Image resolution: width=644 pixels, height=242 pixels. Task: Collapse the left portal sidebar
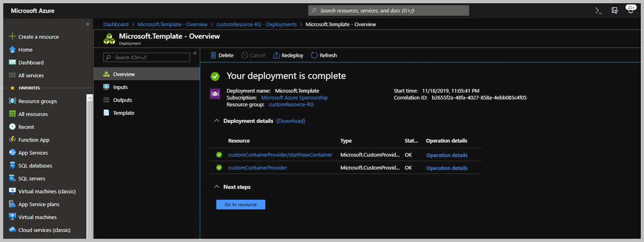coord(87,24)
